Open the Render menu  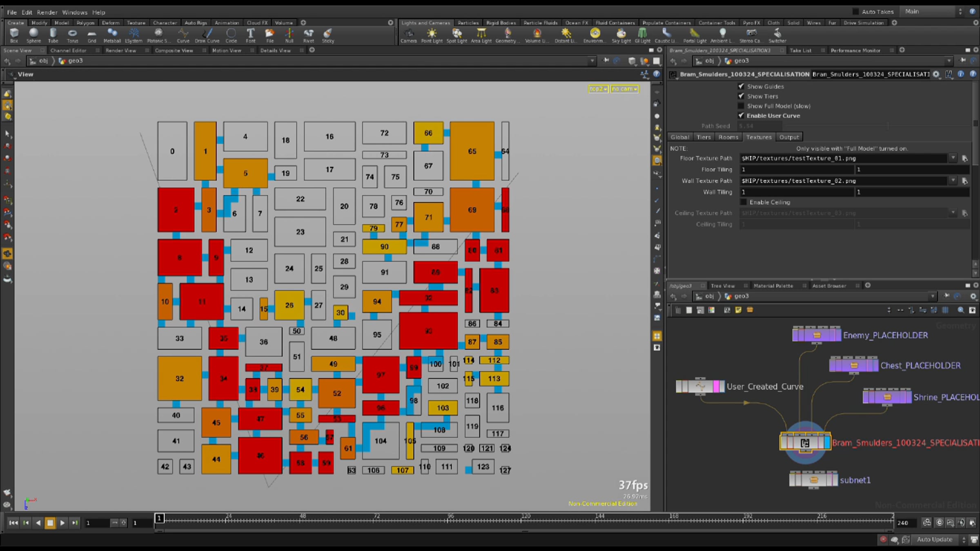point(47,12)
